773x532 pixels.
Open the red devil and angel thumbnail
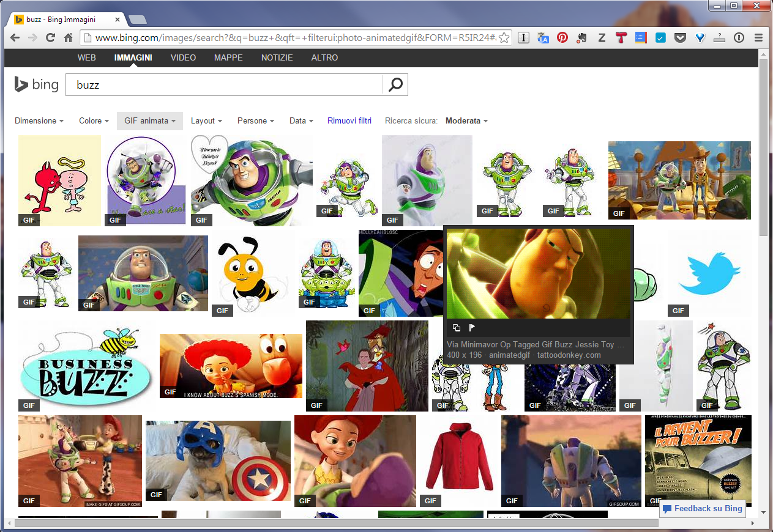59,180
